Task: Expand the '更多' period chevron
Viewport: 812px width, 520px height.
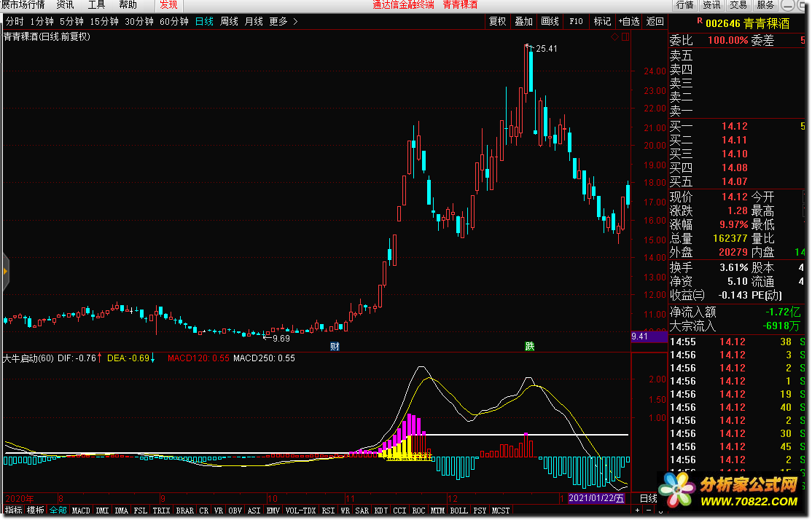Action: click(x=295, y=21)
